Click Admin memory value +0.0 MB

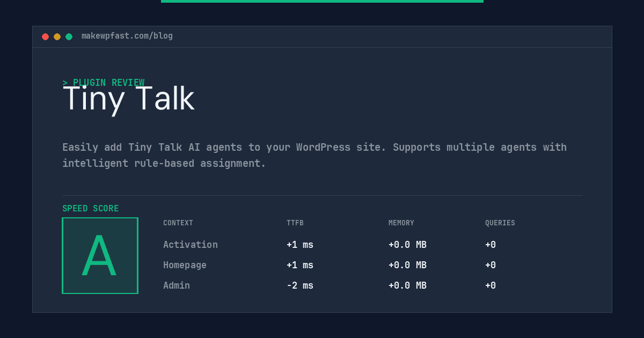408,285
